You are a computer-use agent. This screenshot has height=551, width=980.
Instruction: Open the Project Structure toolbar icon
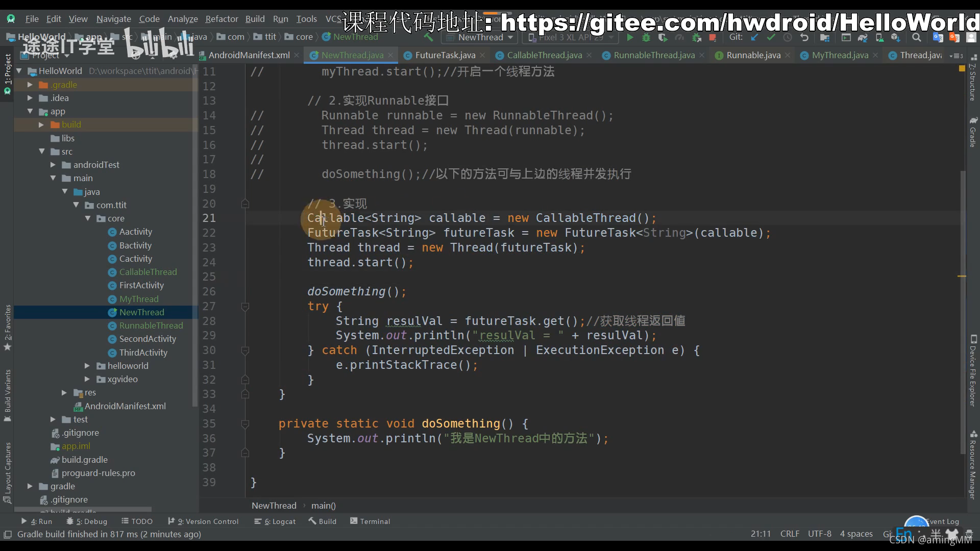[x=824, y=37]
